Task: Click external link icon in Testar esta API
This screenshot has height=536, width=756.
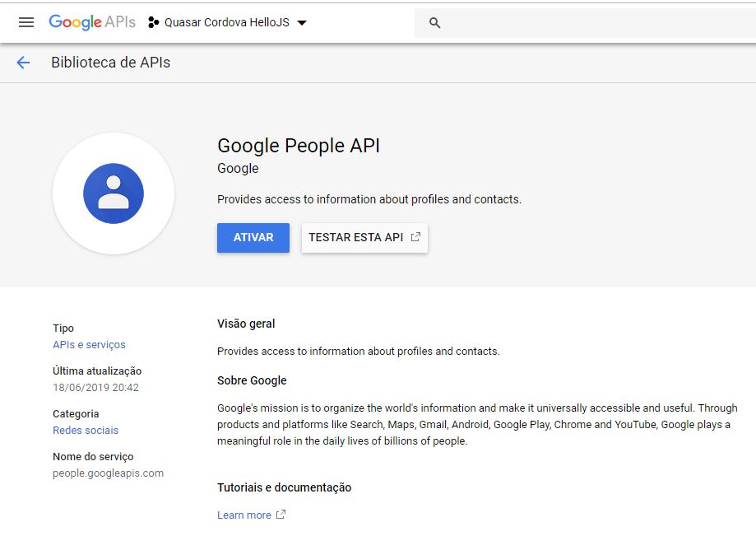Action: 415,237
